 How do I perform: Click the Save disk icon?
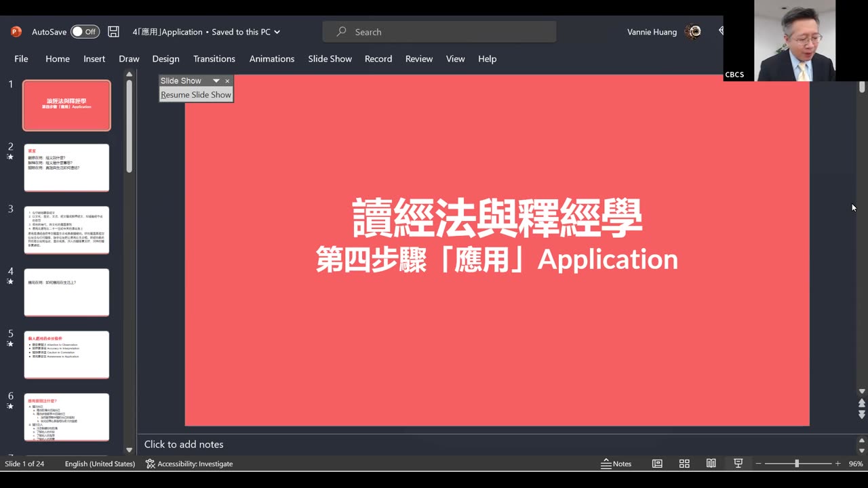tap(114, 32)
